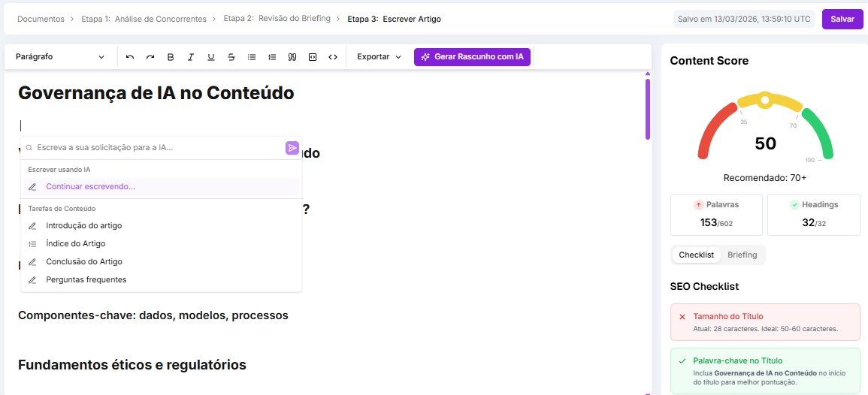Image resolution: width=868 pixels, height=395 pixels.
Task: Click Gerar Rascunho com IA button
Action: pos(472,57)
